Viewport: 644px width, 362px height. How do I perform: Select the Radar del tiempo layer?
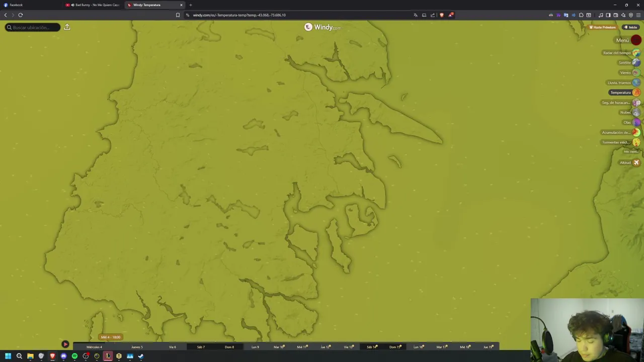[x=621, y=53]
